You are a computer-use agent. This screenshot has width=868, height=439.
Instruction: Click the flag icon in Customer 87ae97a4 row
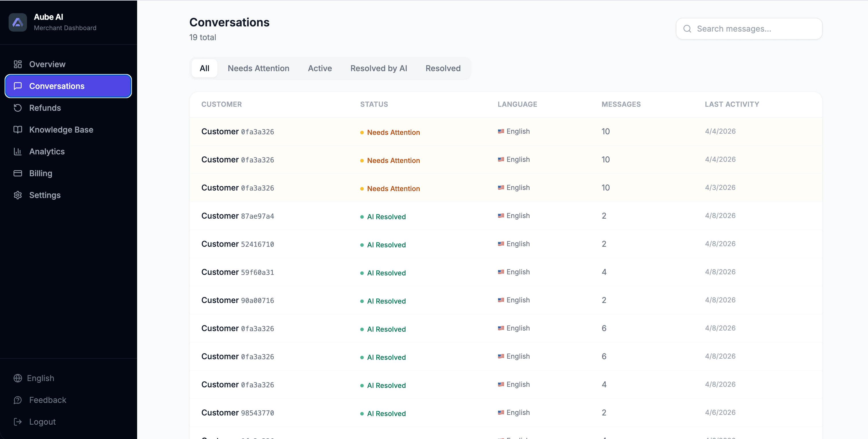click(x=501, y=216)
